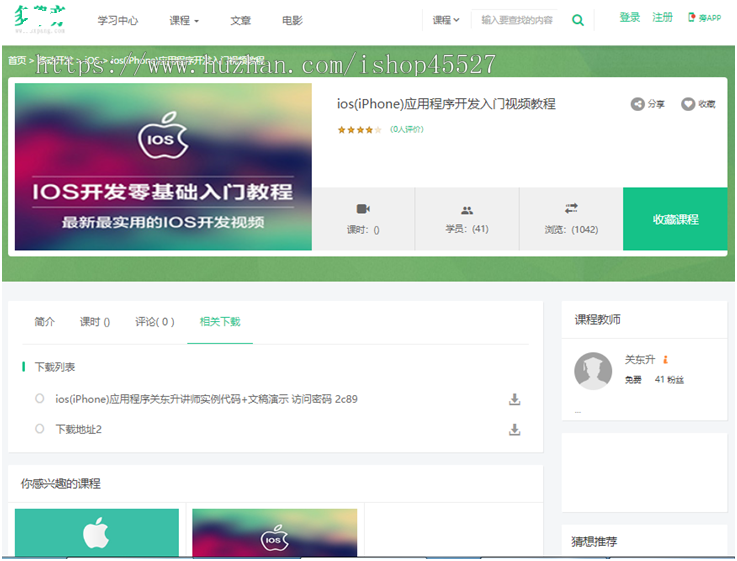Image resolution: width=737 pixels, height=561 pixels.
Task: Click the orange teacher badge icon
Action: point(665,359)
